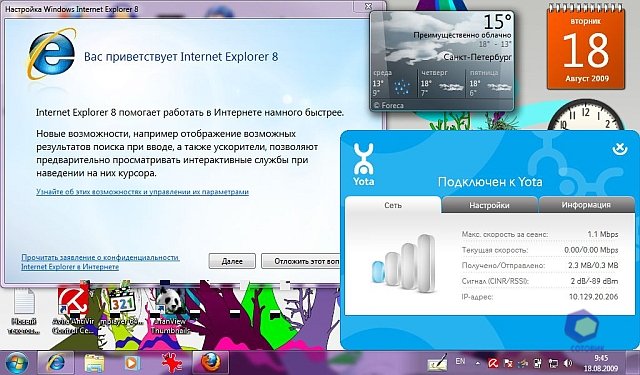Screen dimensions: 640x375
Task: Click the taskbar clock showing 9:45
Action: 601,363
